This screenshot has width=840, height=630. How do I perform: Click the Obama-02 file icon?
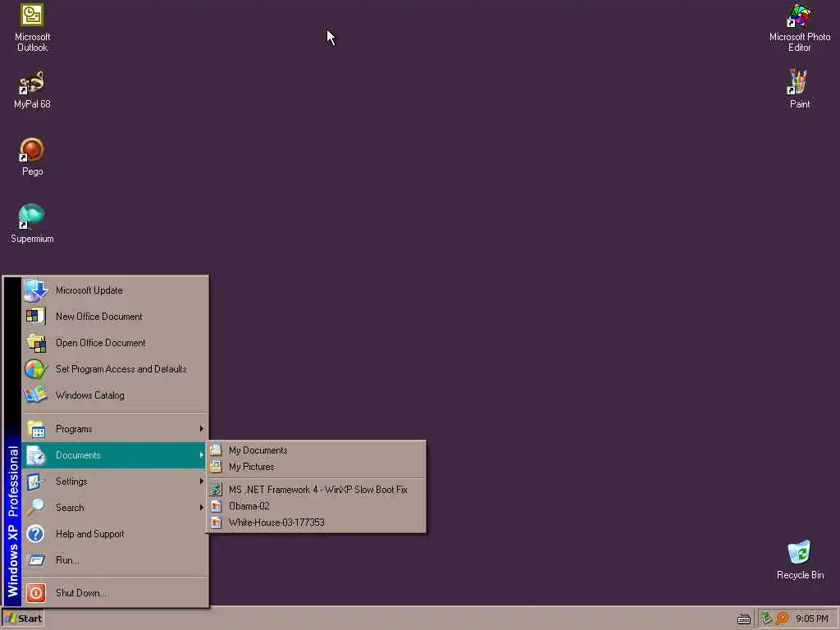(x=216, y=506)
